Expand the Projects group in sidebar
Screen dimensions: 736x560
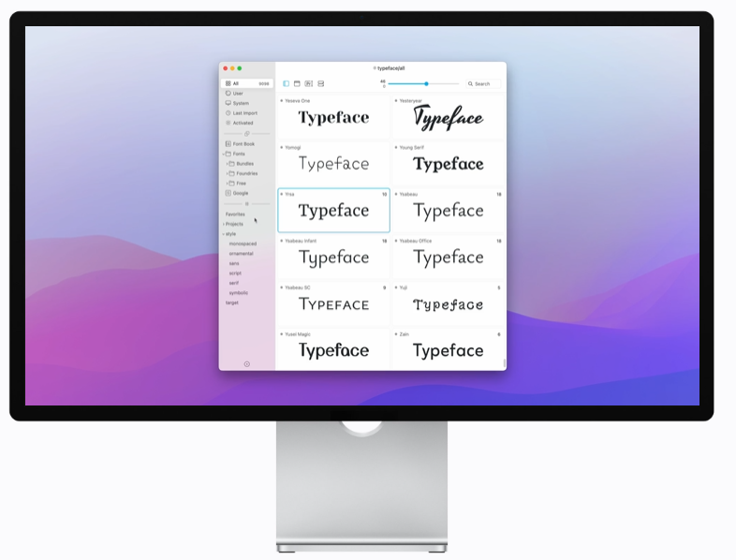[223, 224]
